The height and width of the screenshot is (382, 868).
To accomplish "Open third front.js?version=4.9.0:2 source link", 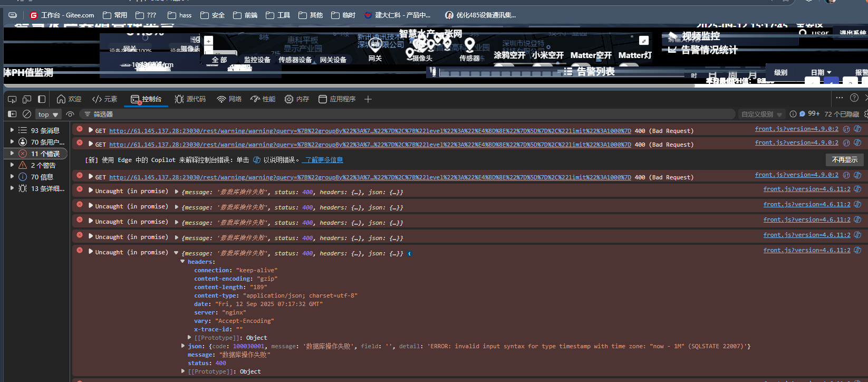I will (x=796, y=175).
